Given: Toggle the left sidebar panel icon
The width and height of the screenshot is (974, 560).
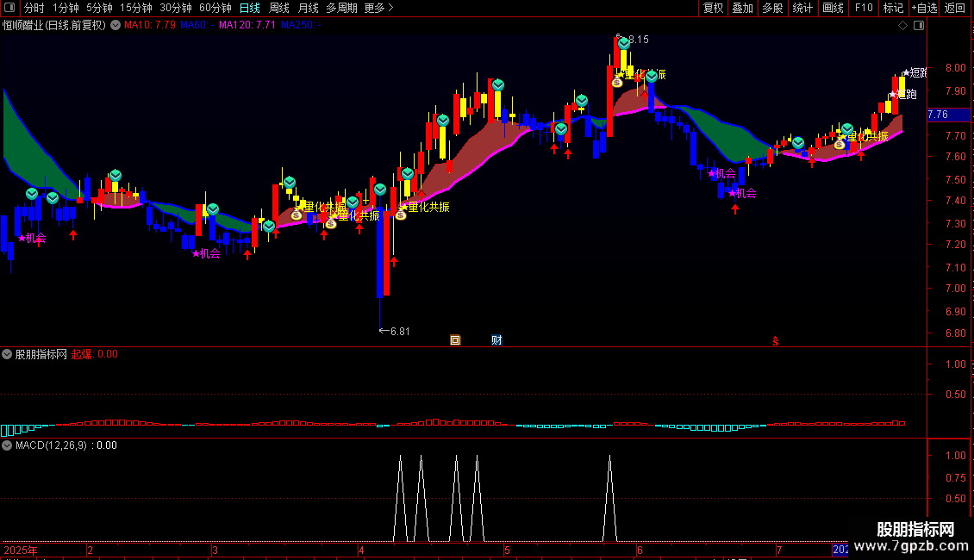Looking at the screenshot, I should pos(9,8).
